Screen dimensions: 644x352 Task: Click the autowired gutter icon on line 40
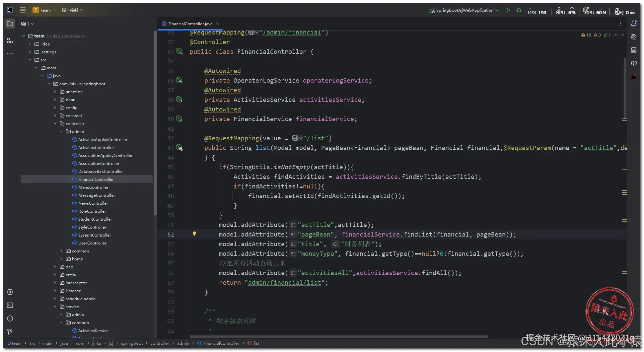coord(179,118)
